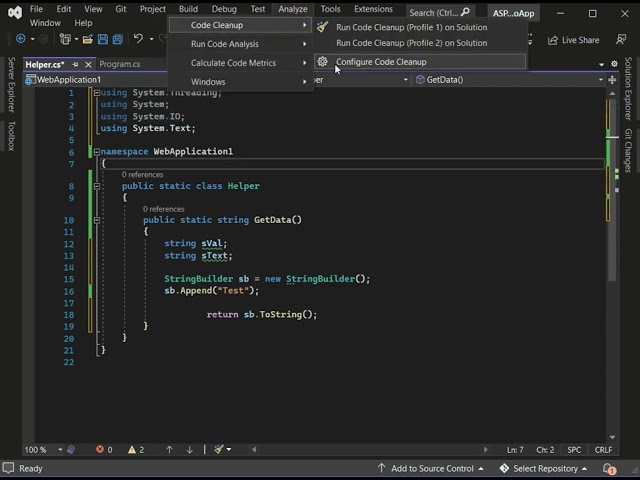This screenshot has width=640, height=480.
Task: Click the code health indicator icon
Action: click(71, 450)
